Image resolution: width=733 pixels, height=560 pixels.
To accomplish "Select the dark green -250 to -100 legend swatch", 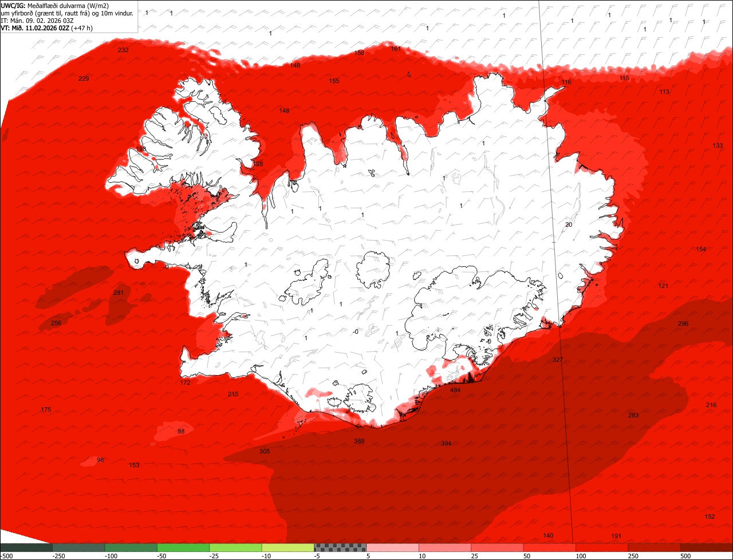I will 78,547.
